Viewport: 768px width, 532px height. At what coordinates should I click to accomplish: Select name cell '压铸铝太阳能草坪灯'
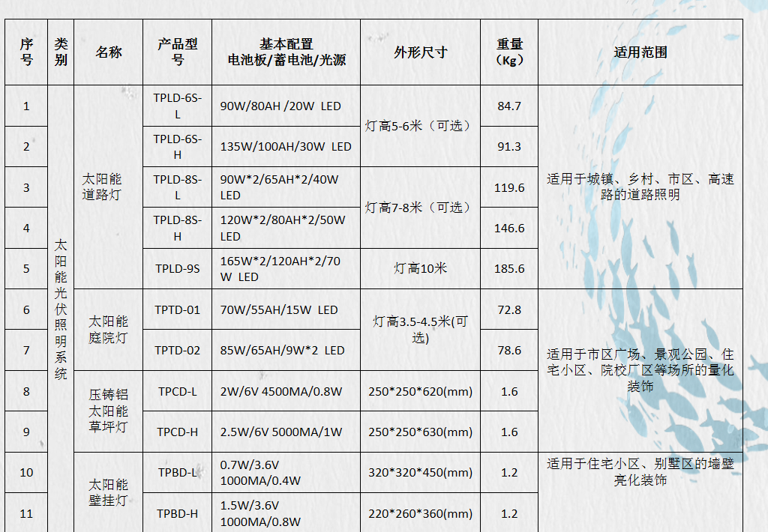coord(108,411)
